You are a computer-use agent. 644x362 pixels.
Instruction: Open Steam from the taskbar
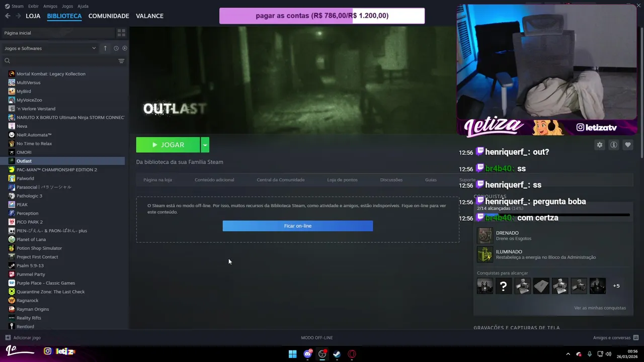point(337,354)
